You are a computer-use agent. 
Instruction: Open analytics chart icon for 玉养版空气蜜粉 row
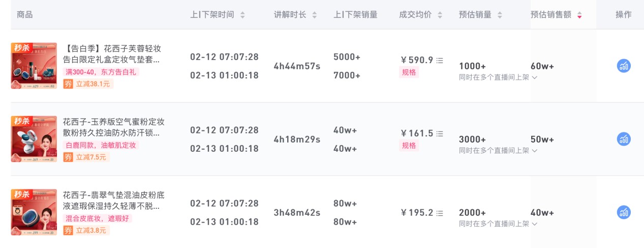tap(624, 139)
